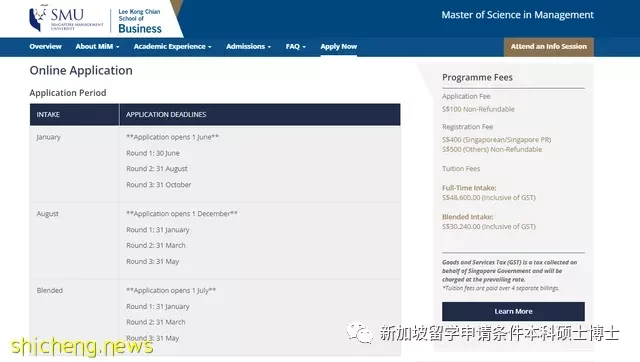Open the Admissions dropdown menu
Image resolution: width=640 pixels, height=362 pixels.
[248, 47]
